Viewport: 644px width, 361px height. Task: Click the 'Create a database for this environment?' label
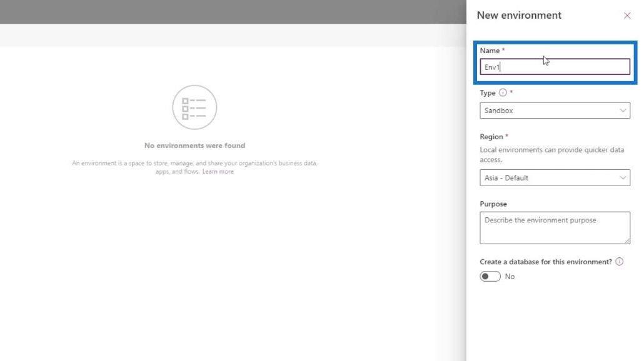[546, 262]
